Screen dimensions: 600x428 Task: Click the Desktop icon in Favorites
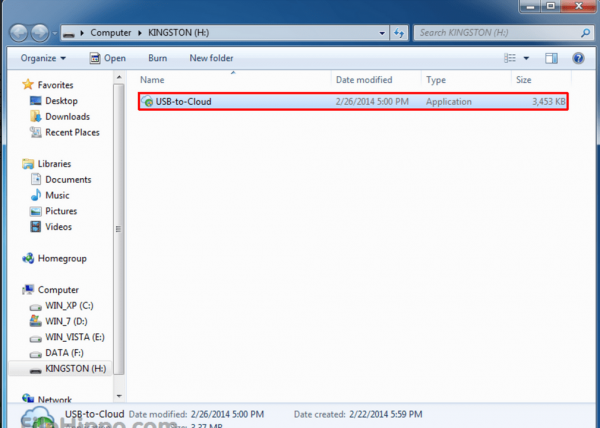click(36, 101)
